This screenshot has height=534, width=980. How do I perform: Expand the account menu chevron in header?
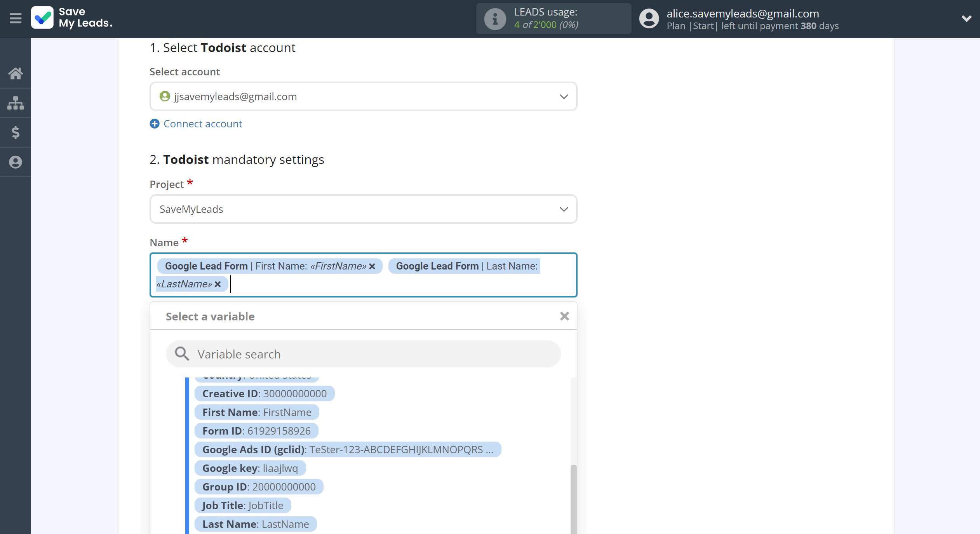966,18
